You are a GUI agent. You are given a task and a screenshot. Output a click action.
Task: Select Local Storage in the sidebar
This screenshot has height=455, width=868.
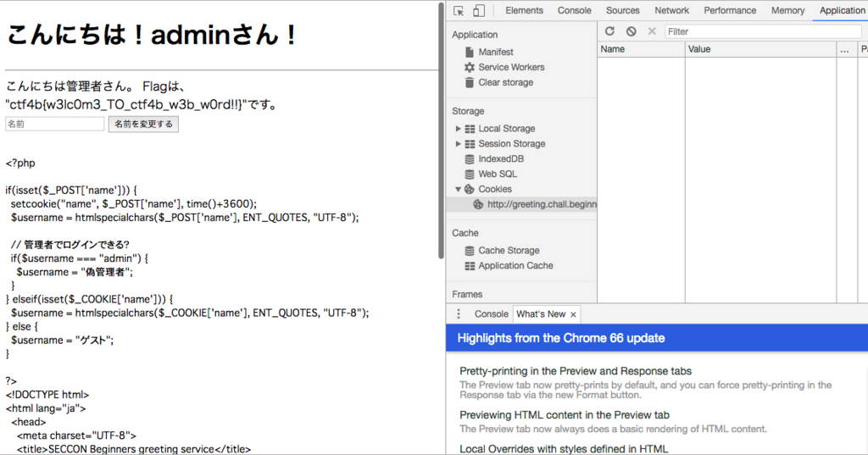[507, 129]
